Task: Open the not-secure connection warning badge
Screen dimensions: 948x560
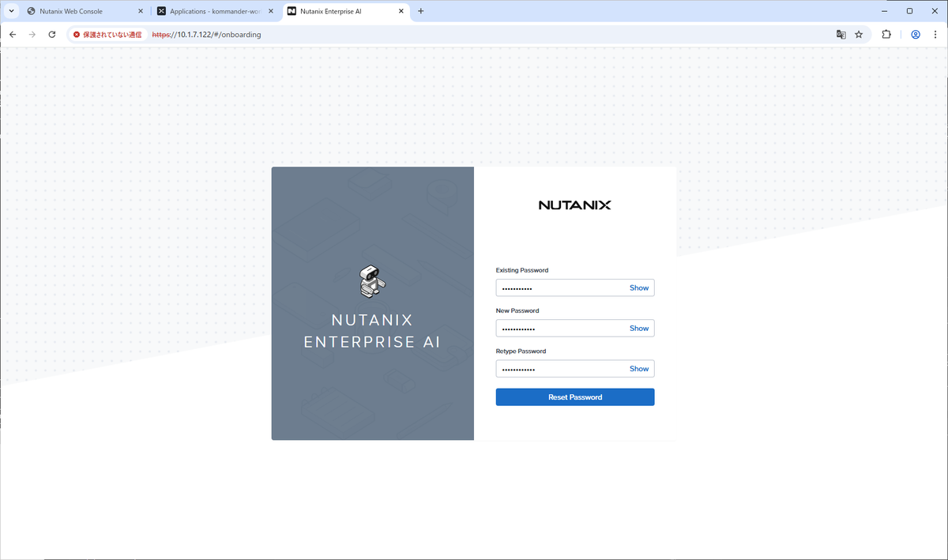Action: (x=107, y=35)
